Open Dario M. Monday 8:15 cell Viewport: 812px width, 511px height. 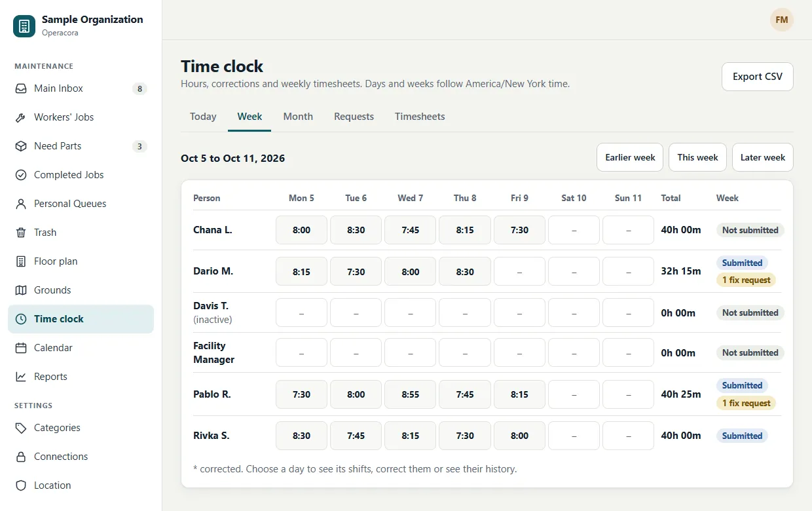point(301,271)
